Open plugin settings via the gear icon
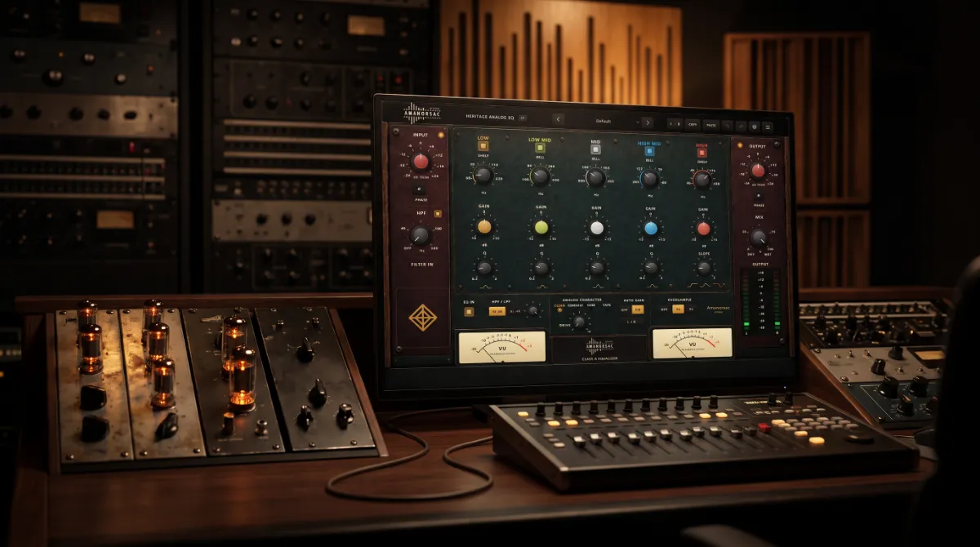This screenshot has width=980, height=547. point(755,126)
